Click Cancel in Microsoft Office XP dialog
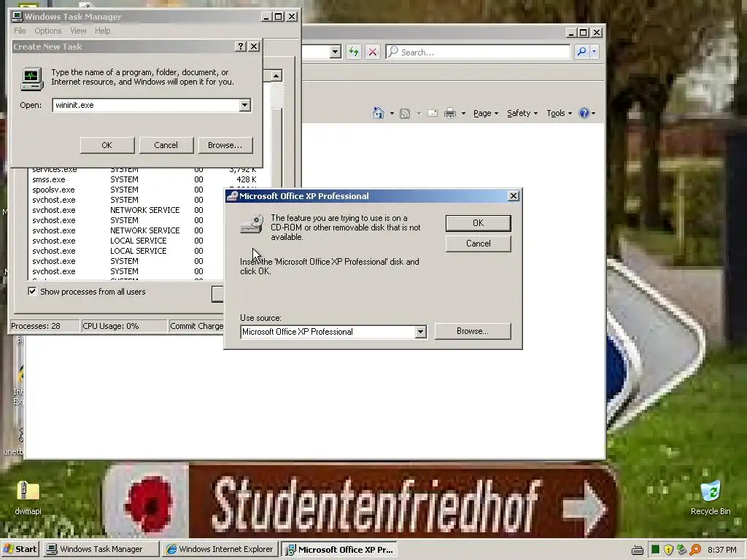Image resolution: width=747 pixels, height=560 pixels. (479, 244)
